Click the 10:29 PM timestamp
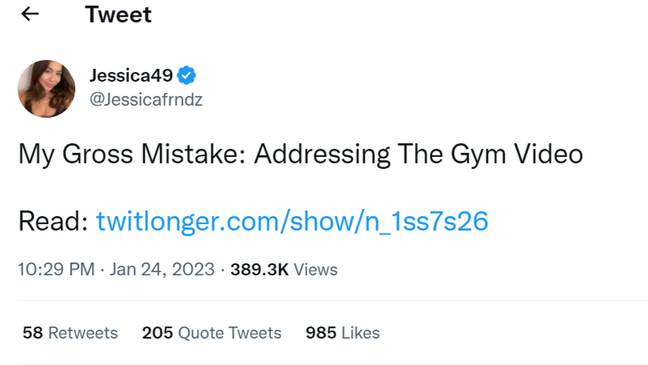Image resolution: width=648 pixels, height=365 pixels. point(56,270)
